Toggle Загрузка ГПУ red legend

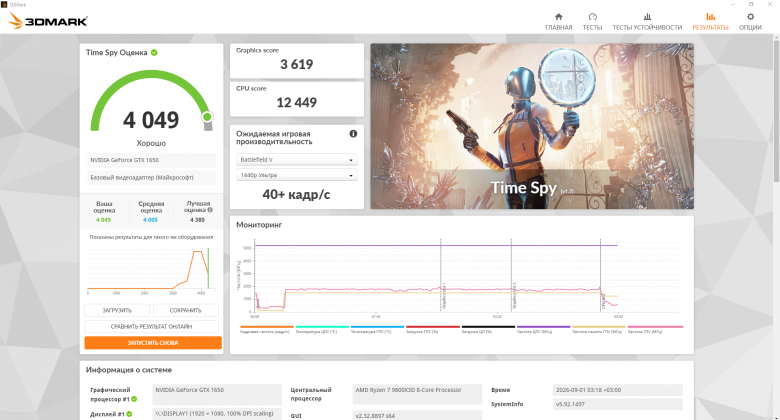tap(433, 329)
